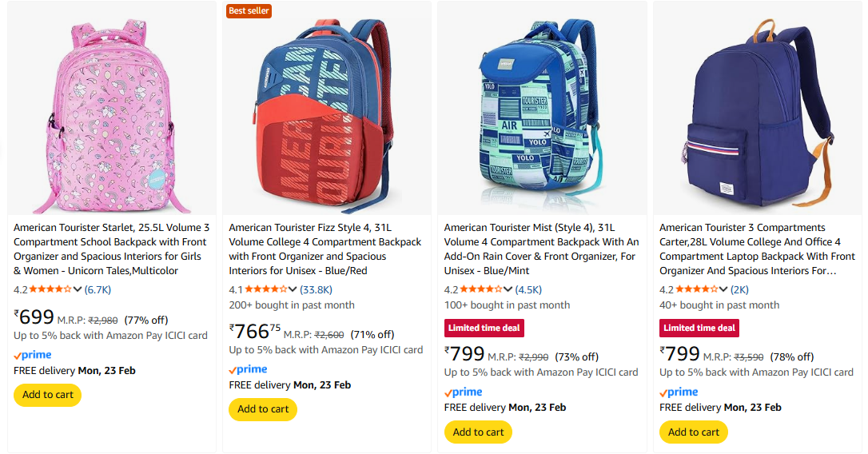The height and width of the screenshot is (454, 868).
Task: Click the Best seller badge
Action: coord(249,10)
